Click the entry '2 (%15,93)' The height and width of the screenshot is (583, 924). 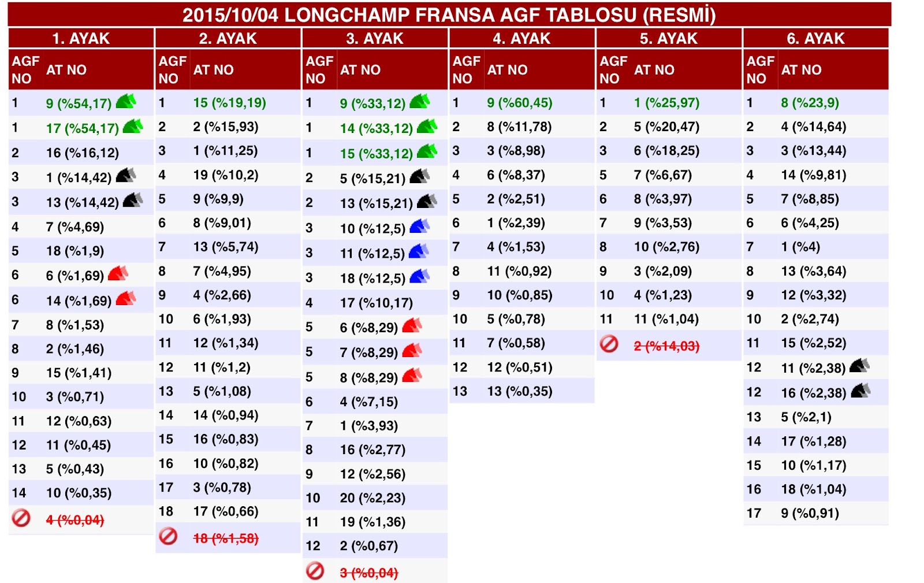(226, 127)
